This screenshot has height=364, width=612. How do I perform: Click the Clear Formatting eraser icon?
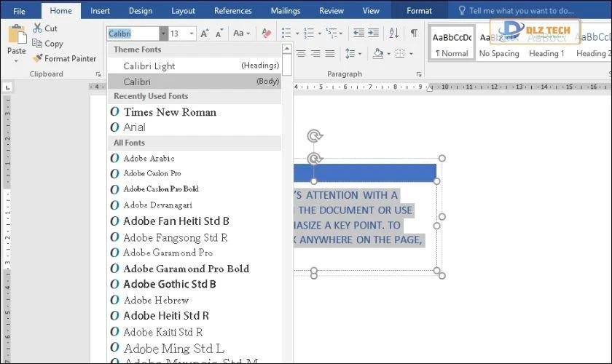pyautogui.click(x=266, y=33)
